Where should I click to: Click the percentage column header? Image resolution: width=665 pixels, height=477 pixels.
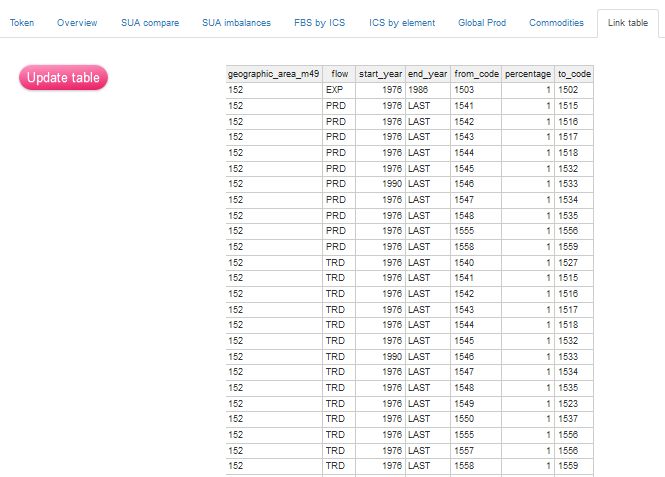pos(528,74)
